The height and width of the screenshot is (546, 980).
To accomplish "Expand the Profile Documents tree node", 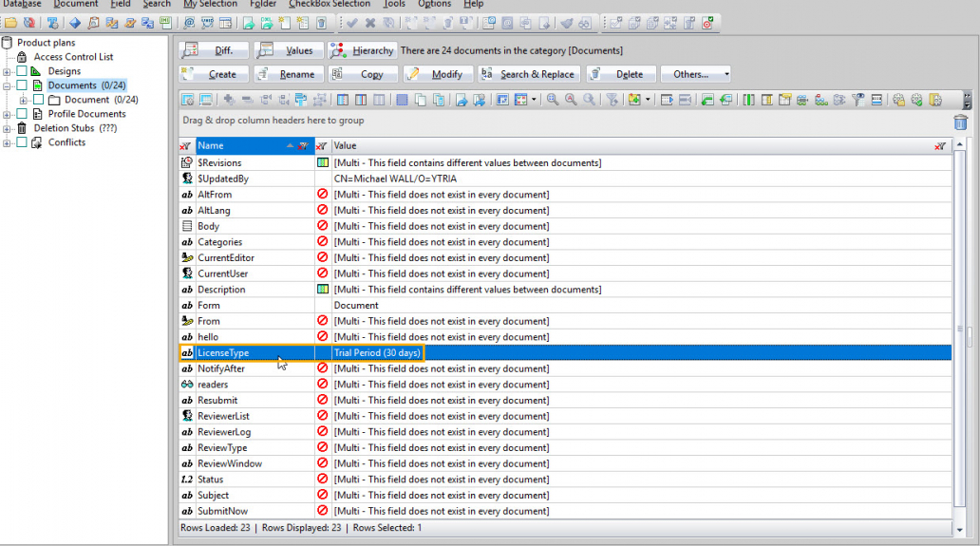I will pyautogui.click(x=7, y=114).
